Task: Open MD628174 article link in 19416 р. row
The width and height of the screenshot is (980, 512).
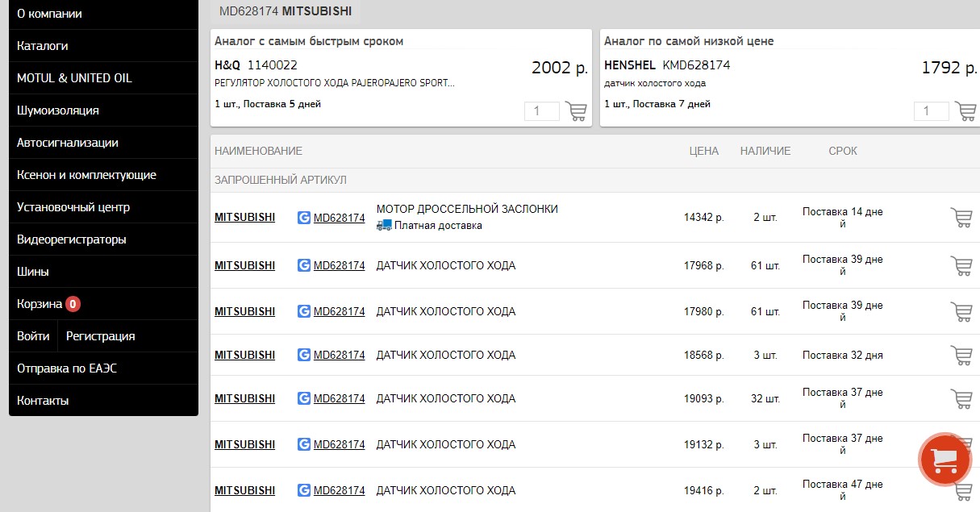Action: point(339,490)
